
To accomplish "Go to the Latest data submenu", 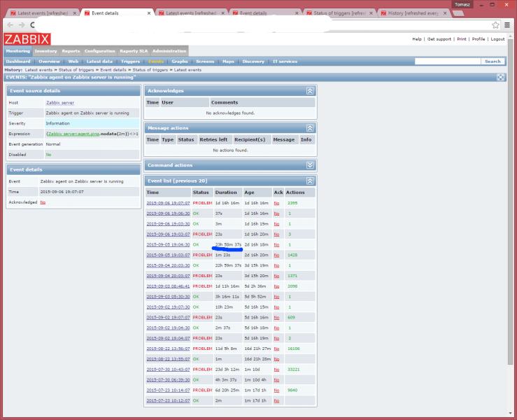I will (99, 62).
